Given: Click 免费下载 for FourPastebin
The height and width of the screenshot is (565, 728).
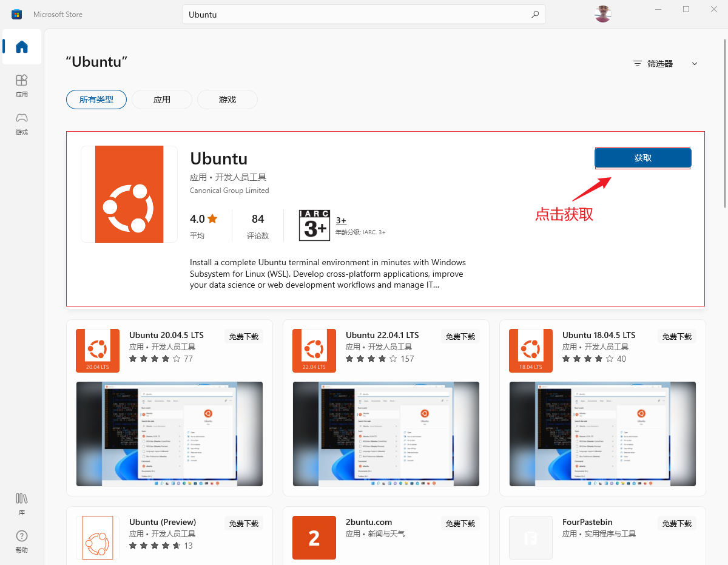Looking at the screenshot, I should tap(676, 523).
